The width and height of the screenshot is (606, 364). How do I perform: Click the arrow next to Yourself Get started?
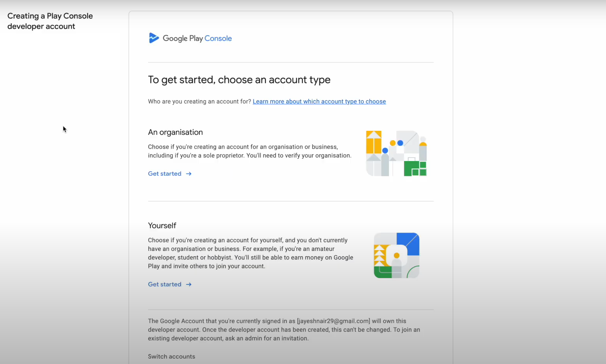click(x=189, y=285)
